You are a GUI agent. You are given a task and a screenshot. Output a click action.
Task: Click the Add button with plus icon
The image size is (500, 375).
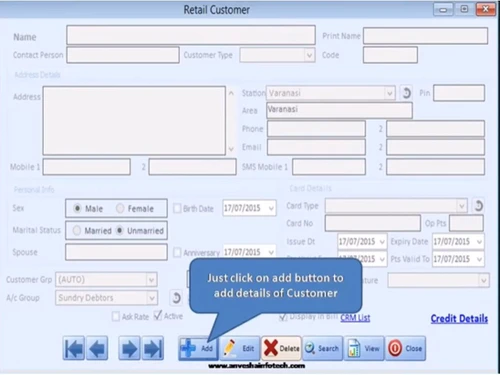point(198,348)
